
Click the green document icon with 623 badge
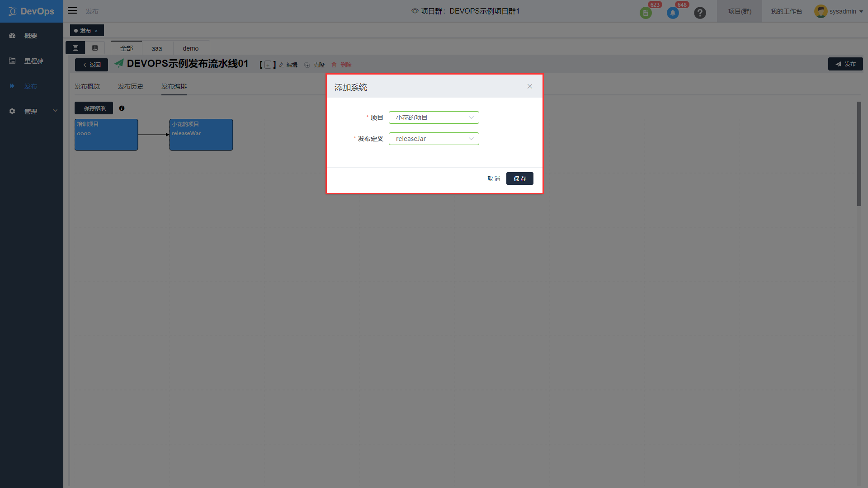pos(646,13)
